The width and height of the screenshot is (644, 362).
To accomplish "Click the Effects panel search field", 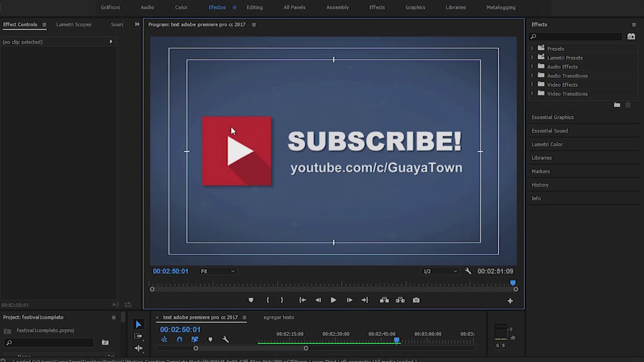I will coord(576,36).
